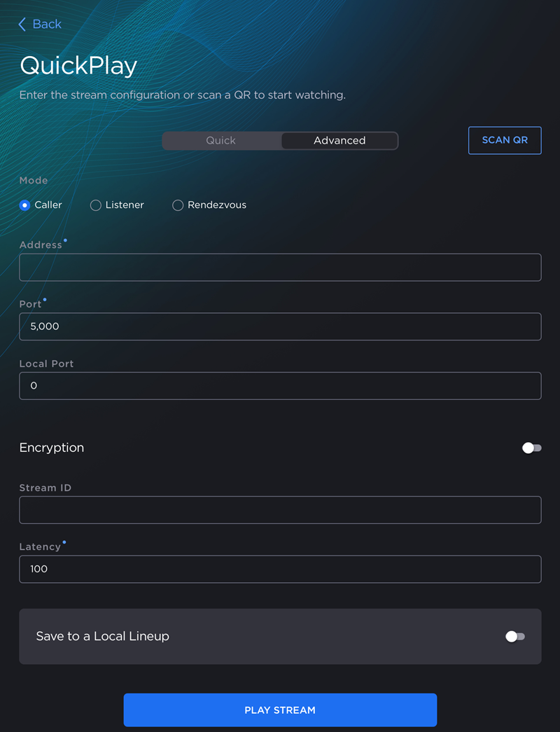This screenshot has width=560, height=732.
Task: Click the Port field showing 5,000
Action: pyautogui.click(x=280, y=326)
